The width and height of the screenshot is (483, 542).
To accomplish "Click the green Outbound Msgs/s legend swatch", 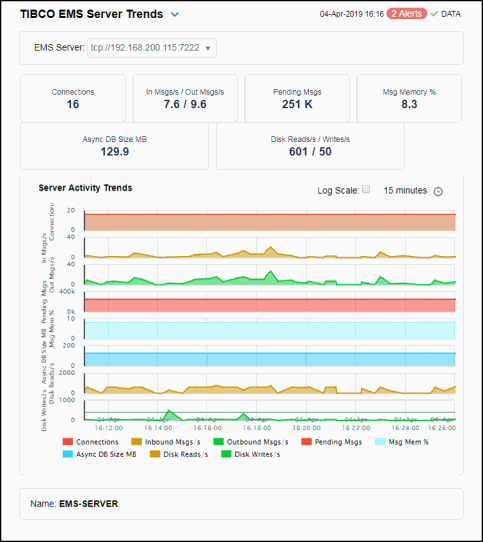I will tap(219, 442).
